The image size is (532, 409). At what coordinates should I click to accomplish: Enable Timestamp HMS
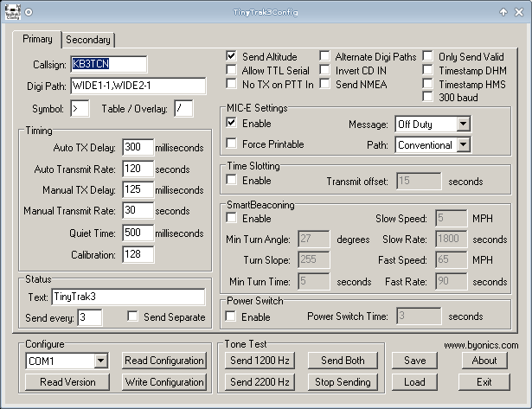point(428,83)
